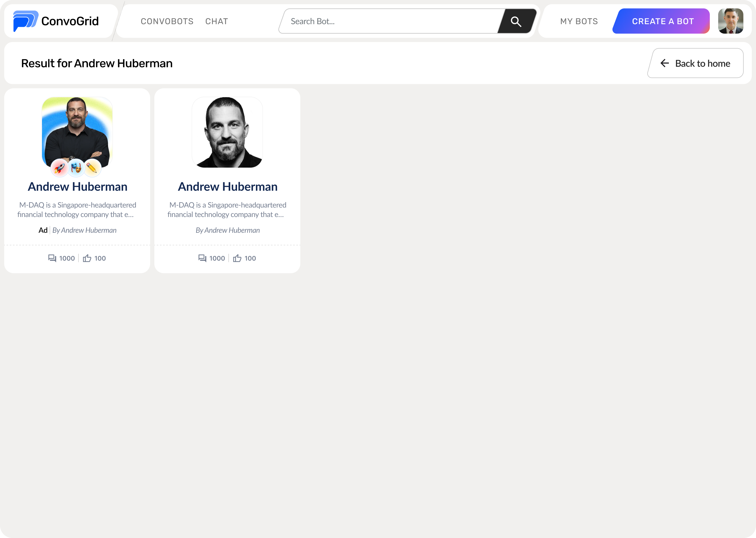Image resolution: width=756 pixels, height=538 pixels.
Task: Click the chat count icon on first card
Action: 52,258
